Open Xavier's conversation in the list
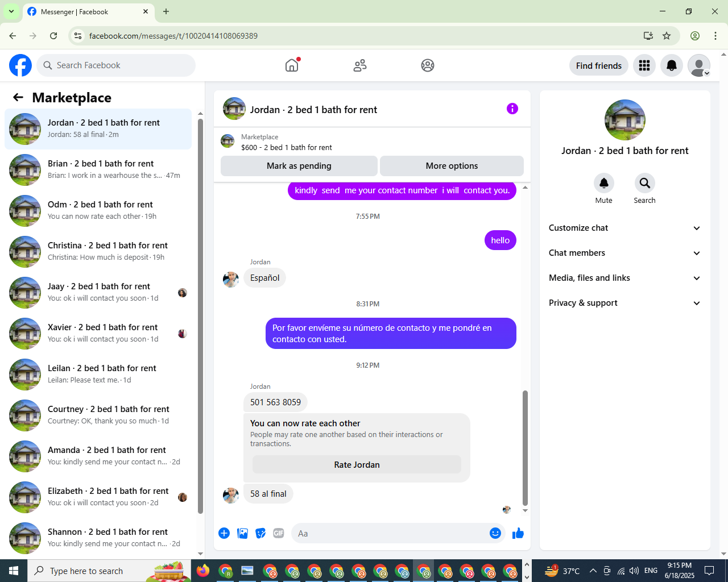 [98, 334]
